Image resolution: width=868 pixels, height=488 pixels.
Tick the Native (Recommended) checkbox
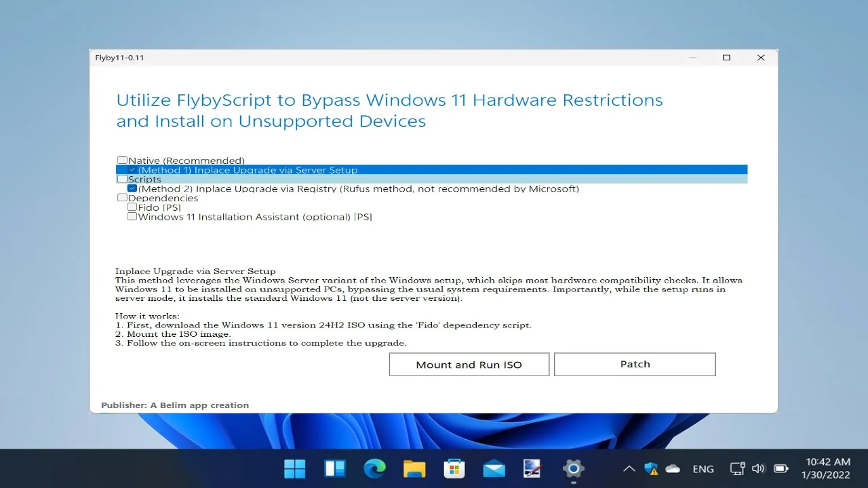click(x=122, y=161)
